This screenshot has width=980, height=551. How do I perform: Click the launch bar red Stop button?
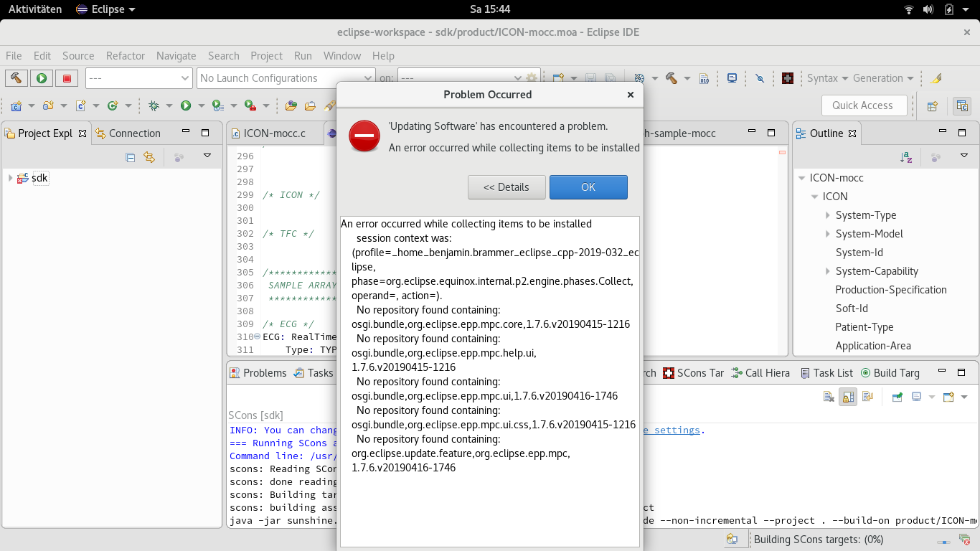tap(67, 78)
